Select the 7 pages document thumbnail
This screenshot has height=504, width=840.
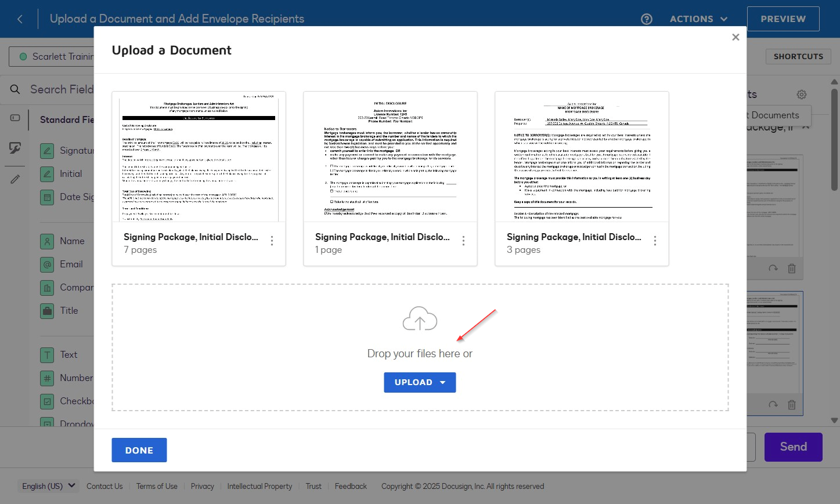tap(199, 157)
